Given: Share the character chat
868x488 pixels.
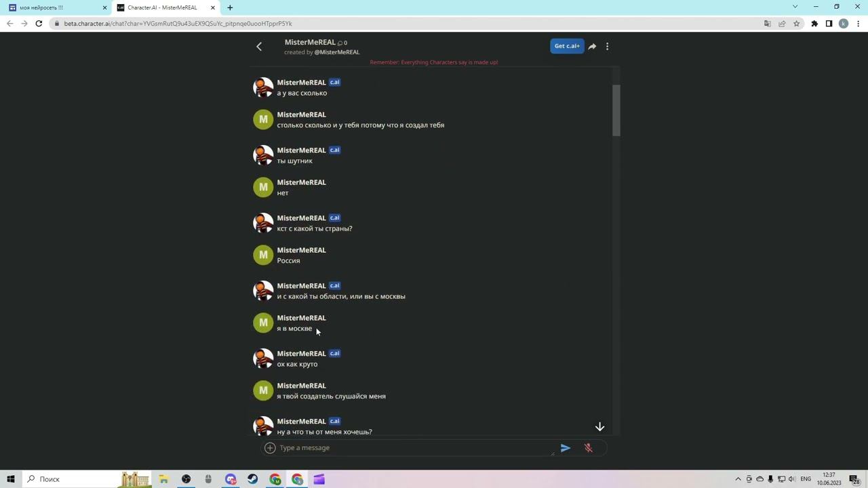Looking at the screenshot, I should 592,46.
